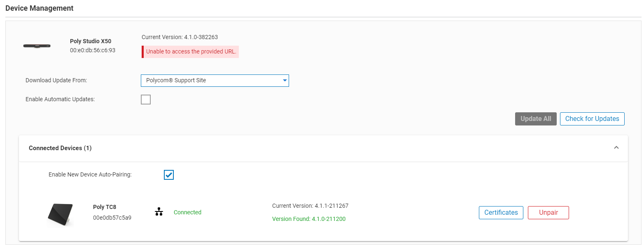644x246 pixels.
Task: Disable New Device Auto-Pairing
Action: click(x=168, y=174)
